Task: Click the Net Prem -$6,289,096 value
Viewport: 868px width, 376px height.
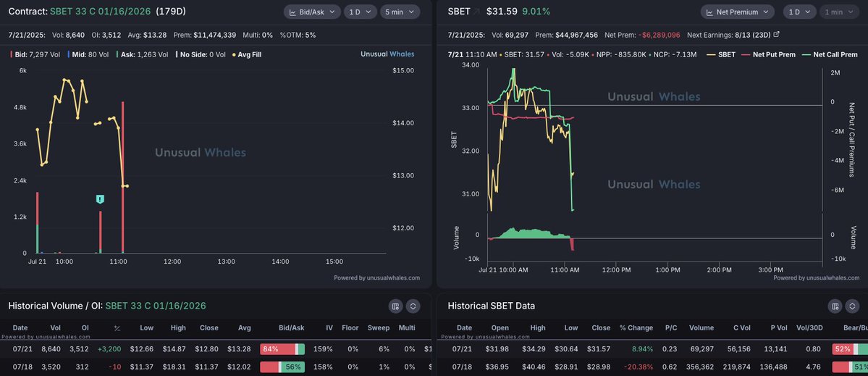Action: pos(642,34)
